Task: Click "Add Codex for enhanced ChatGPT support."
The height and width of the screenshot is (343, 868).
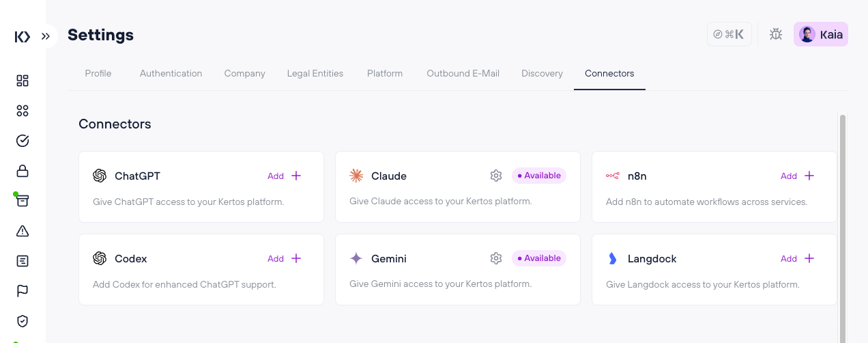Action: click(184, 284)
